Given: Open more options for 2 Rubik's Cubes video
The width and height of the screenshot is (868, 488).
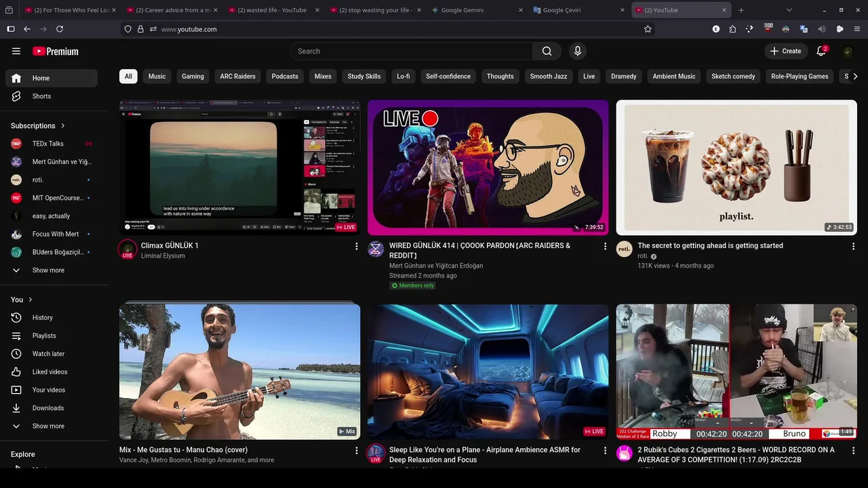Looking at the screenshot, I should click(x=853, y=450).
